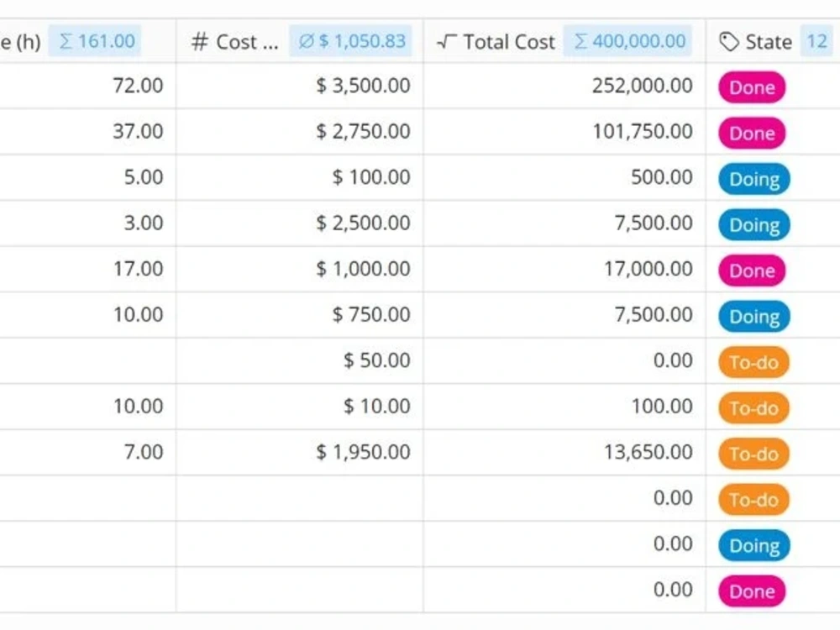
Task: Select the Total Cost column header
Action: (509, 41)
